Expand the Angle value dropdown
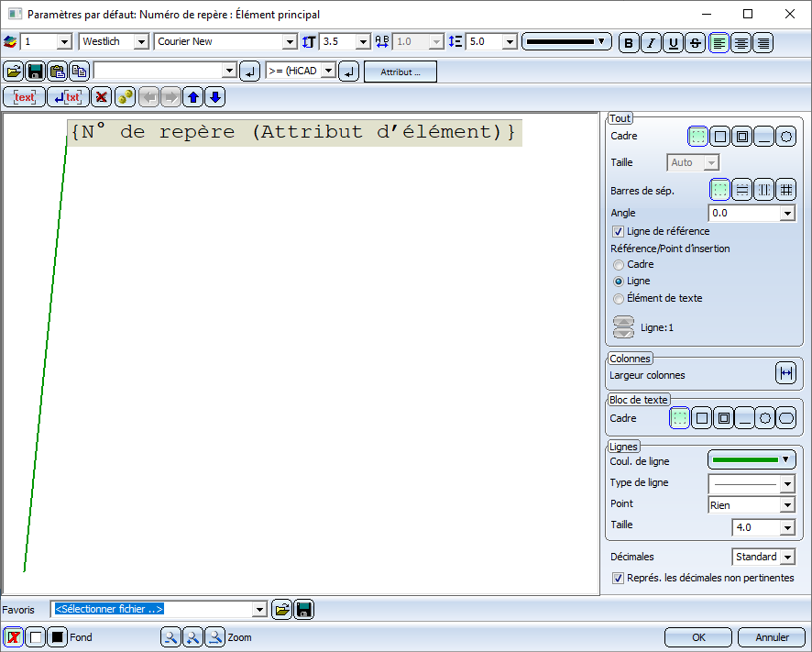 pyautogui.click(x=786, y=214)
